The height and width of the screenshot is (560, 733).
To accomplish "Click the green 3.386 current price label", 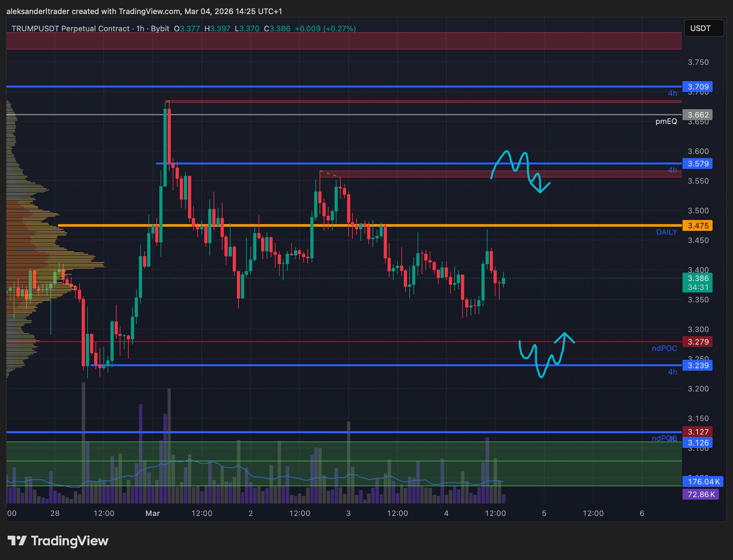I will click(x=697, y=279).
